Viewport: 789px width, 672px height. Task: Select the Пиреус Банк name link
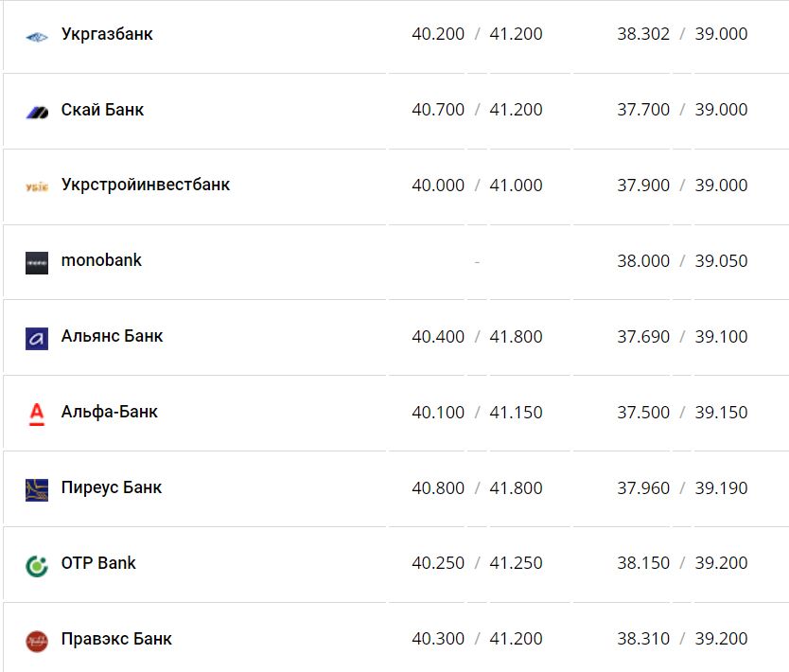click(x=112, y=487)
